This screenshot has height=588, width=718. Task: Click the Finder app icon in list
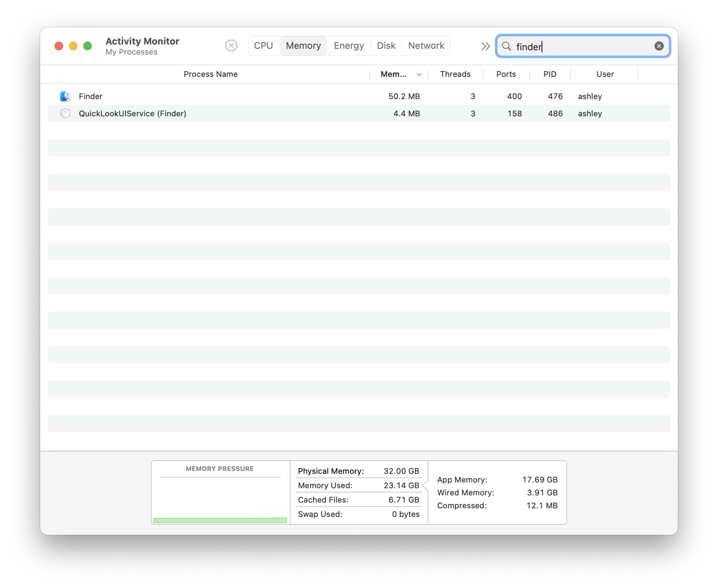(x=65, y=96)
